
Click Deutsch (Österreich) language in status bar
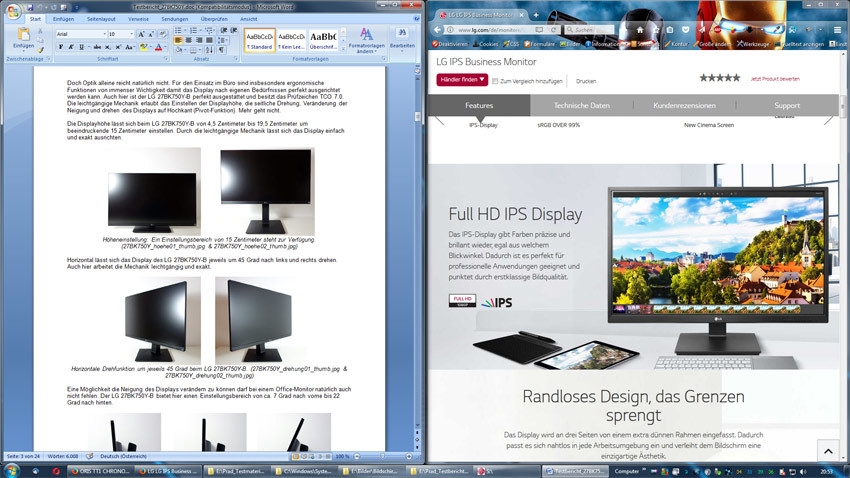pos(123,456)
